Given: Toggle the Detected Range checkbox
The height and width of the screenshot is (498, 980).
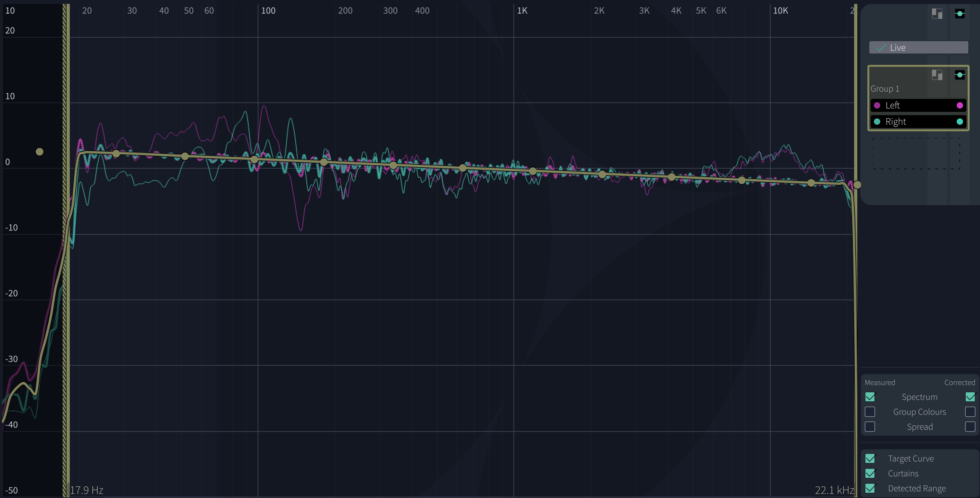Looking at the screenshot, I should (x=870, y=488).
